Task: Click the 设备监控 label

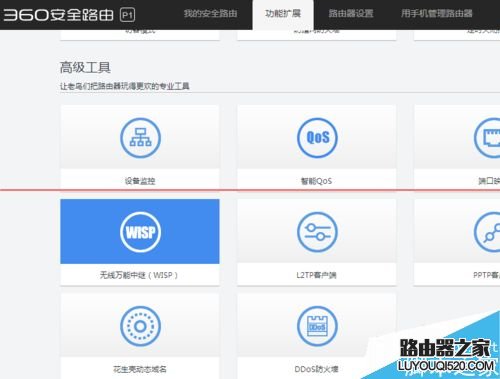Action: 140,181
